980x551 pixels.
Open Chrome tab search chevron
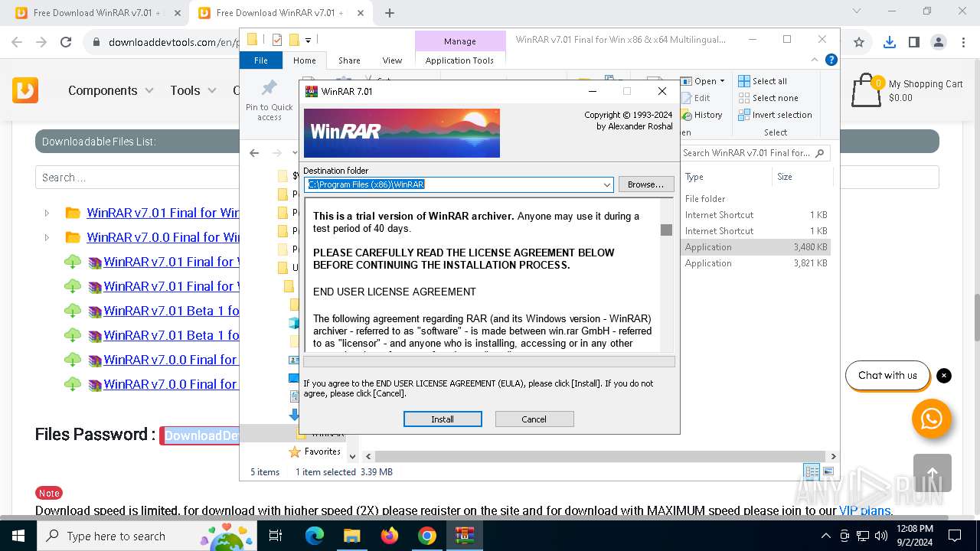pyautogui.click(x=857, y=11)
